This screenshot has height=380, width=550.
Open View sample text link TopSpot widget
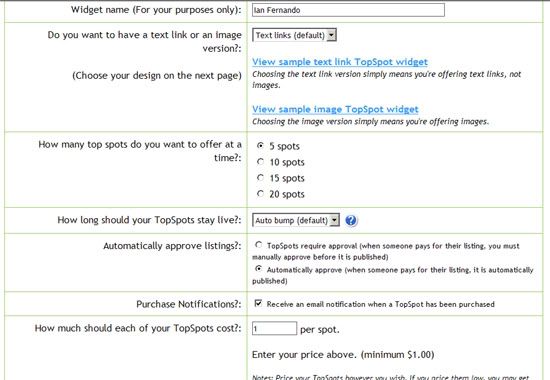pyautogui.click(x=340, y=62)
